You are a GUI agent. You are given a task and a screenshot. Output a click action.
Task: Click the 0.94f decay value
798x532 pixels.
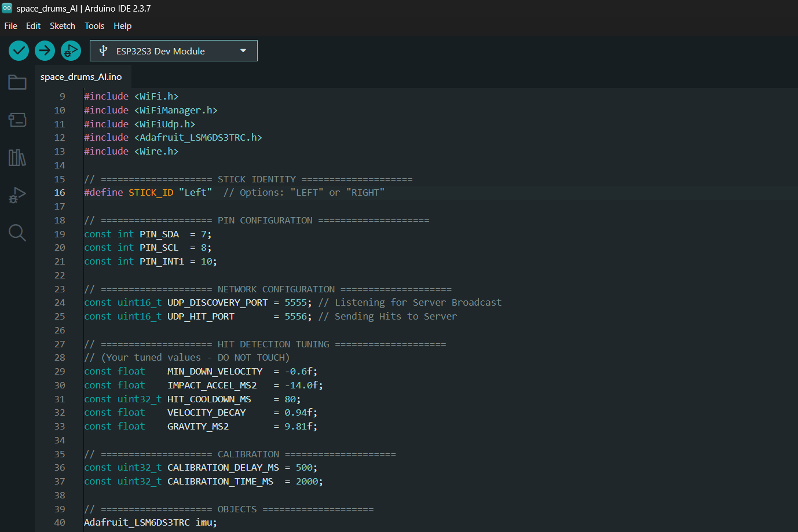[x=298, y=413]
